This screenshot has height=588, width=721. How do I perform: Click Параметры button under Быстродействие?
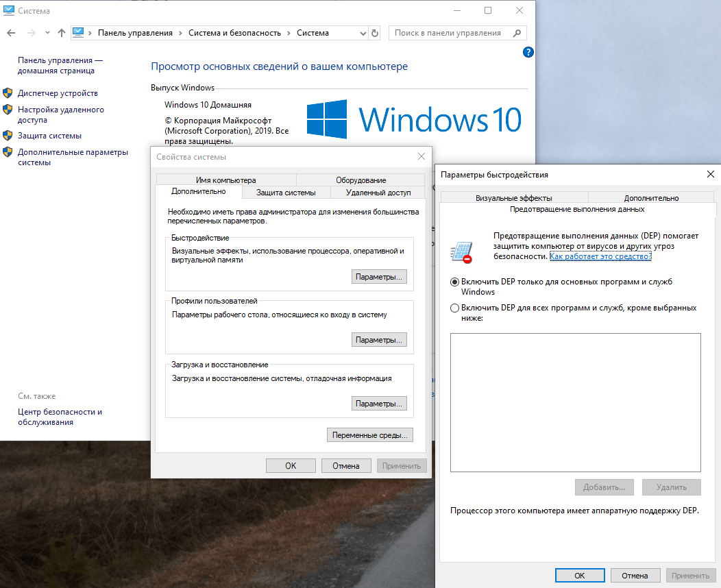point(379,277)
